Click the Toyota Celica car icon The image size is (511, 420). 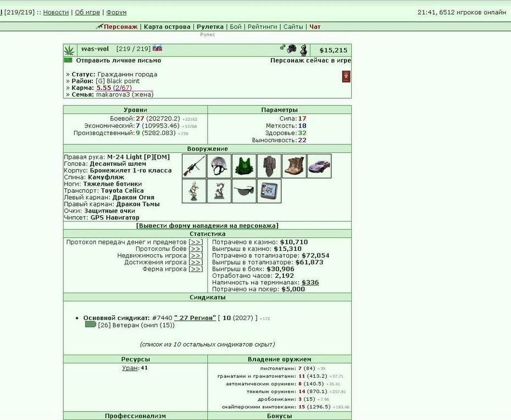[x=319, y=166]
